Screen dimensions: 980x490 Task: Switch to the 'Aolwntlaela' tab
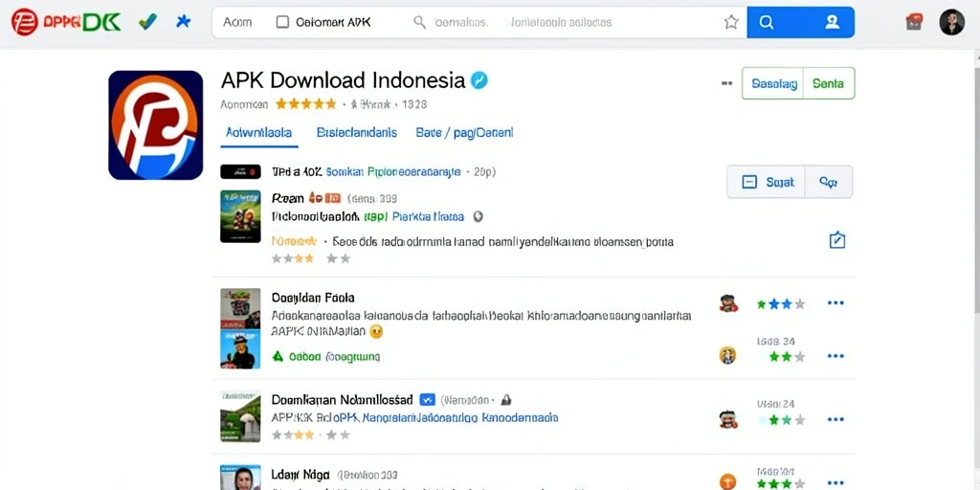(x=259, y=132)
